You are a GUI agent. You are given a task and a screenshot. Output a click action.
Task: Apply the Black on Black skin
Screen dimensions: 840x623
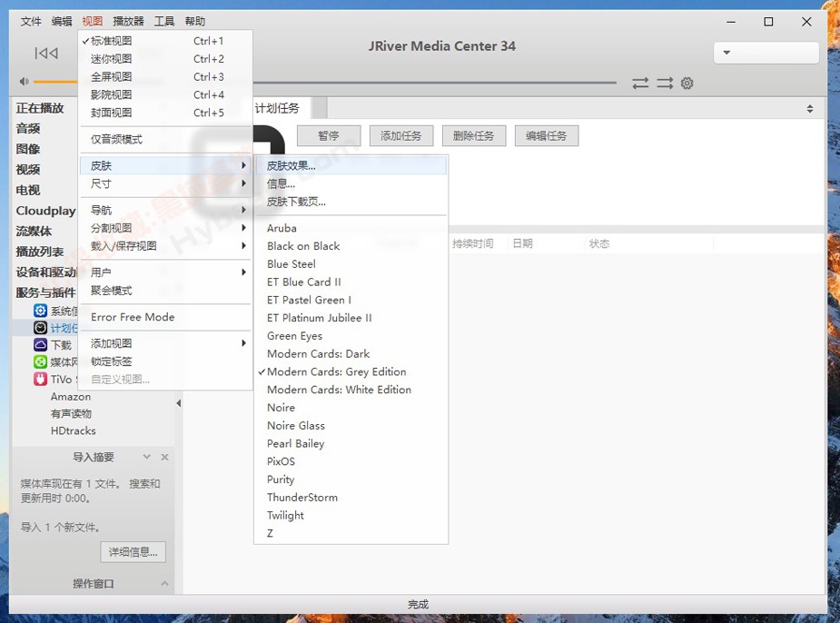tap(351, 246)
